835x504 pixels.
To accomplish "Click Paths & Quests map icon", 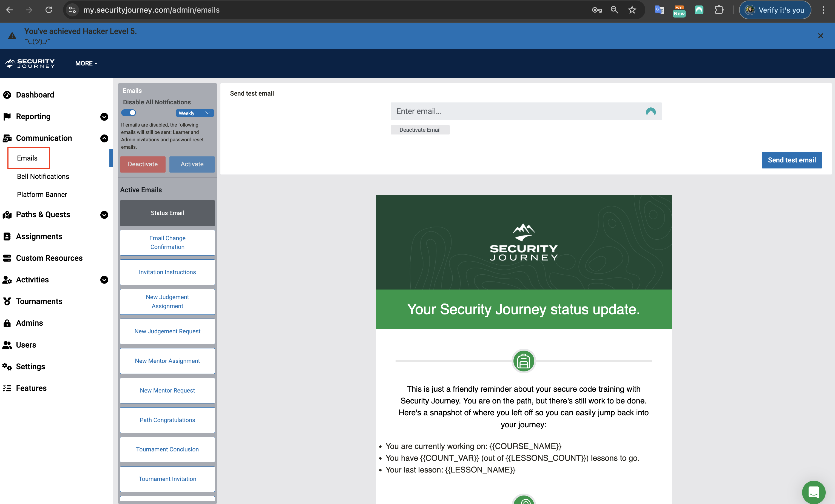I will click(7, 214).
